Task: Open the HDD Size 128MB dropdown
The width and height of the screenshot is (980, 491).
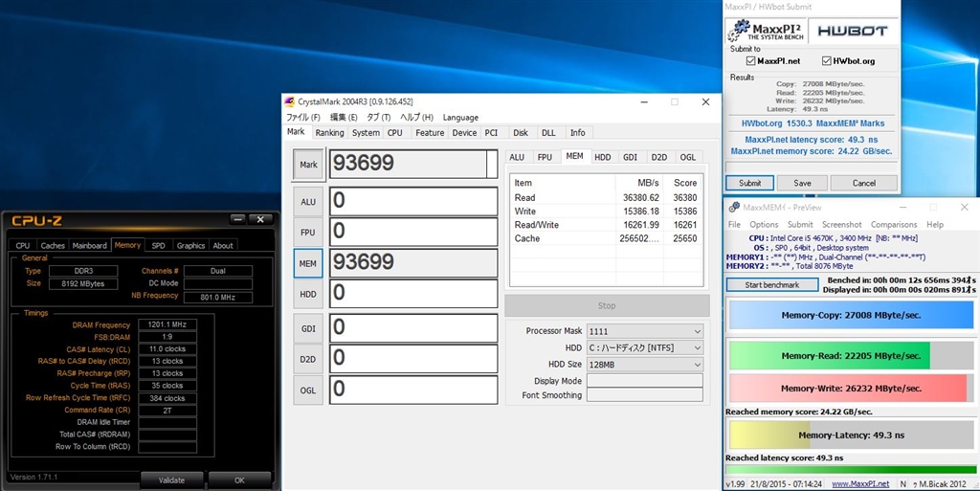Action: pos(645,365)
